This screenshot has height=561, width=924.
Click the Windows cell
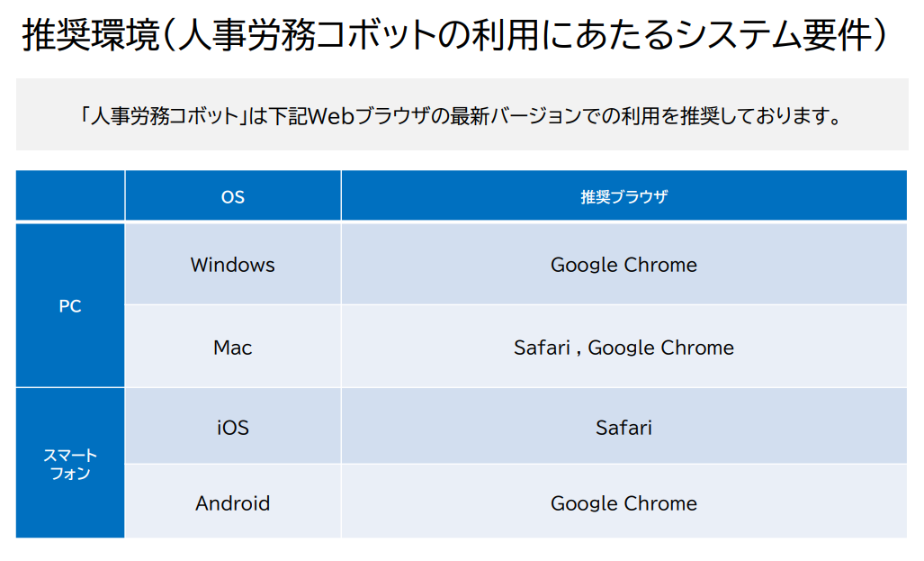[233, 264]
